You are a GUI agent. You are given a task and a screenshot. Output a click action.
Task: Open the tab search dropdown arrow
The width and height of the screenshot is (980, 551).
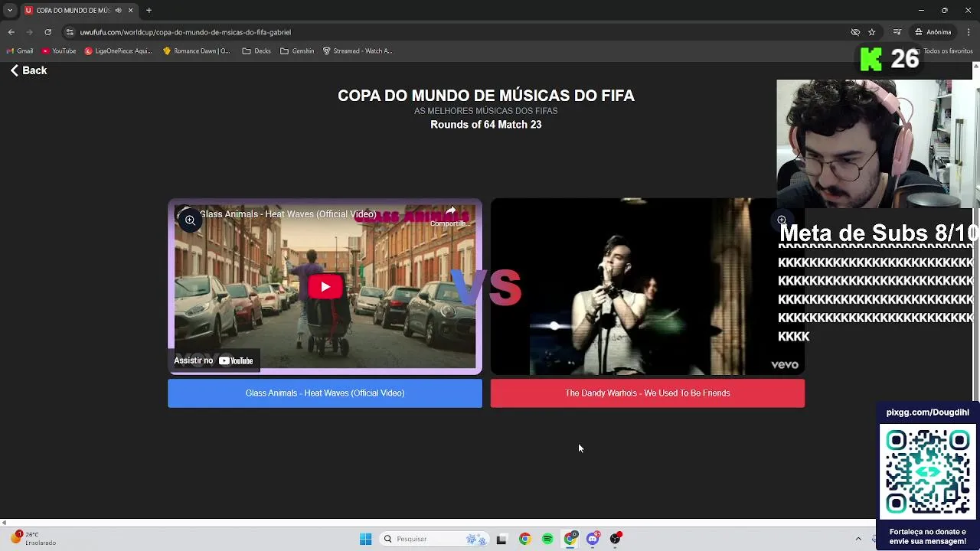[9, 10]
